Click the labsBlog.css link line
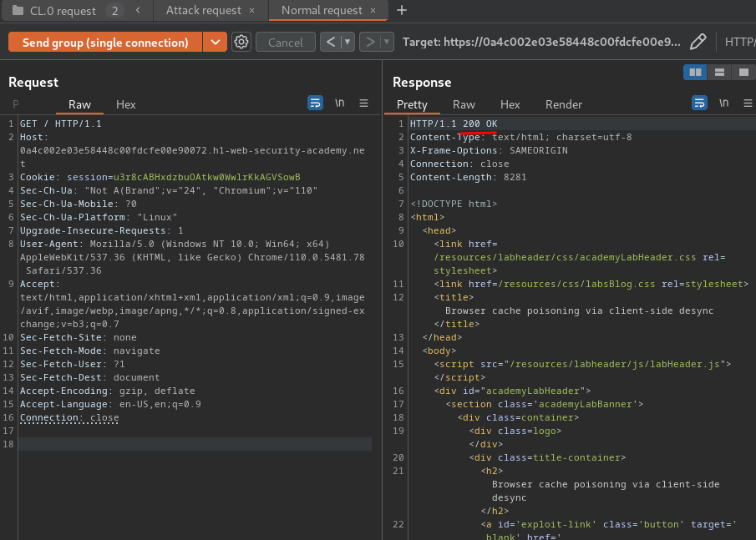Viewport: 756px width, 540px height. [x=591, y=285]
